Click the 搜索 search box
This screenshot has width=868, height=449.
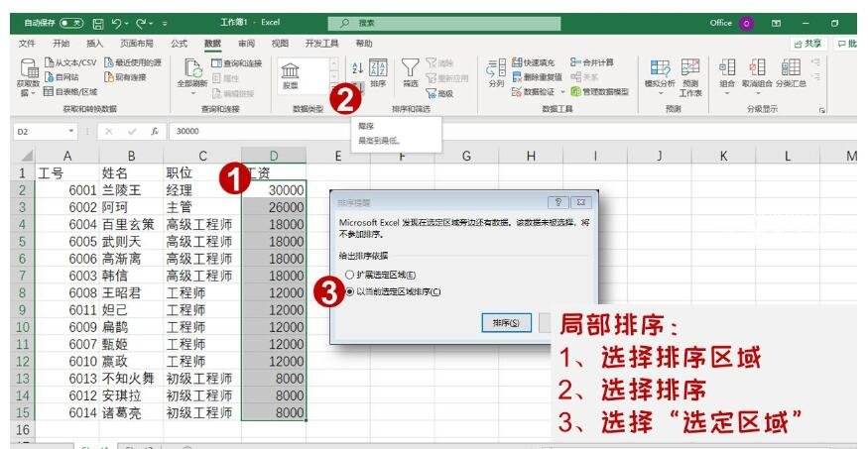(x=444, y=23)
